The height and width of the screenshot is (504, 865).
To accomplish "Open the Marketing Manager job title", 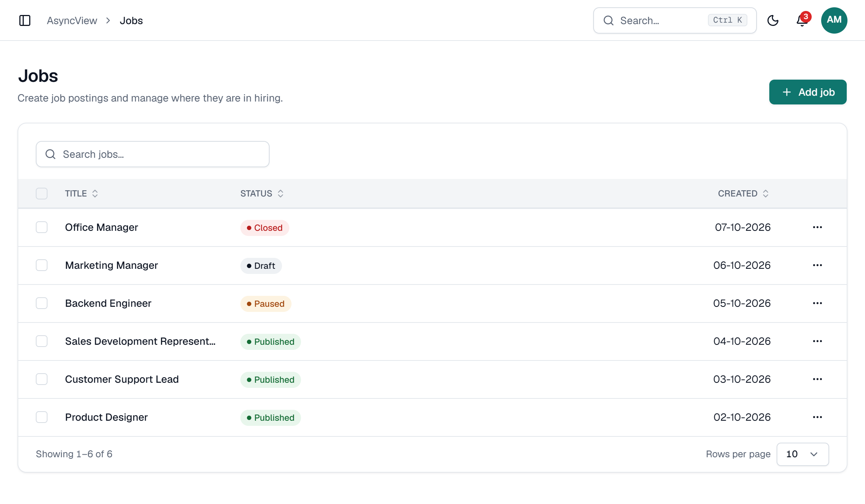I will pyautogui.click(x=111, y=265).
